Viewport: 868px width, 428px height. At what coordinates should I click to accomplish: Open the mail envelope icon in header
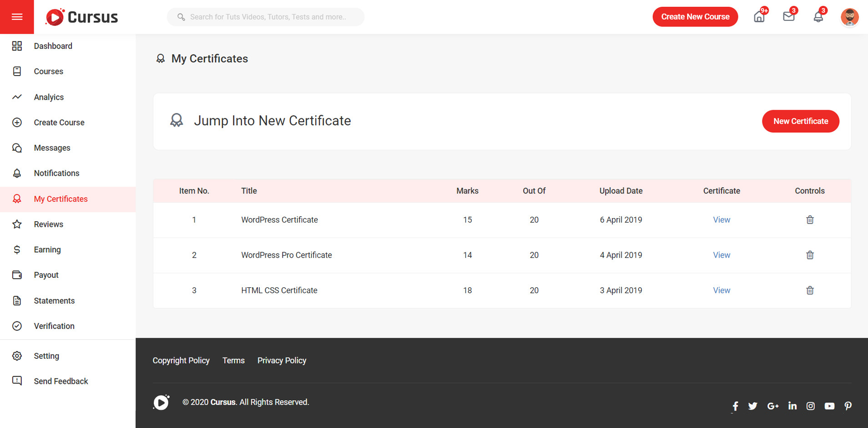tap(788, 17)
